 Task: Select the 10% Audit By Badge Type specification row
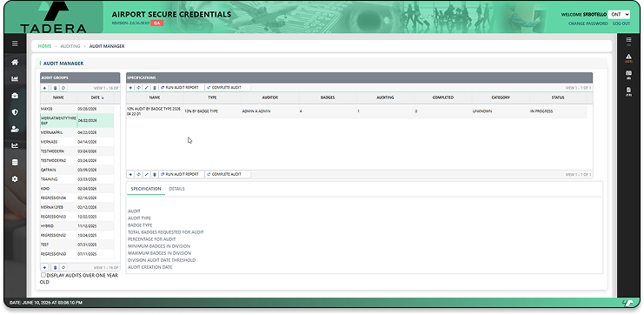356,111
